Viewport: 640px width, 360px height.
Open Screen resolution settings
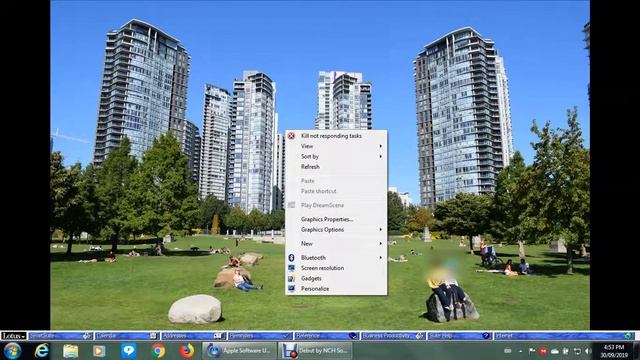coord(336,268)
